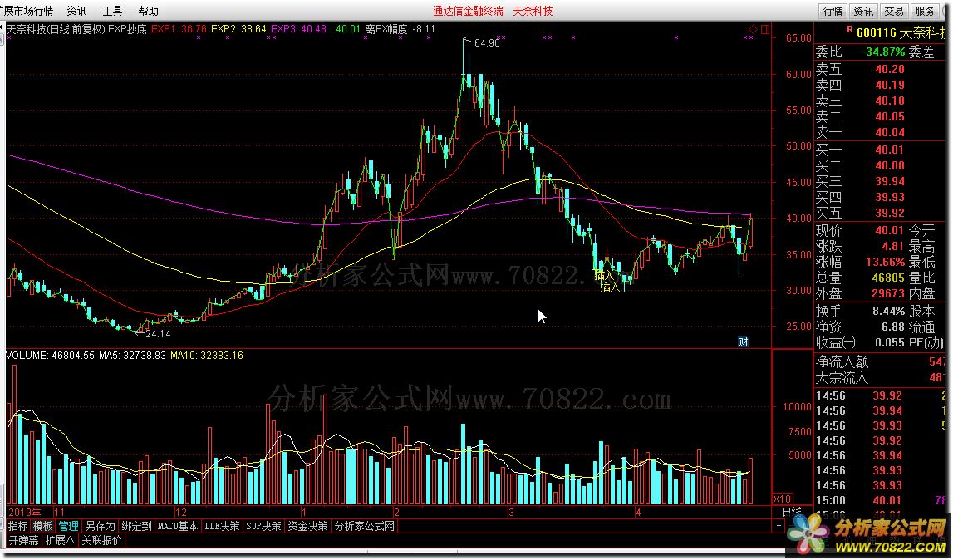Click the 服务 button at top right
This screenshot has height=560, width=953.
coord(925,11)
